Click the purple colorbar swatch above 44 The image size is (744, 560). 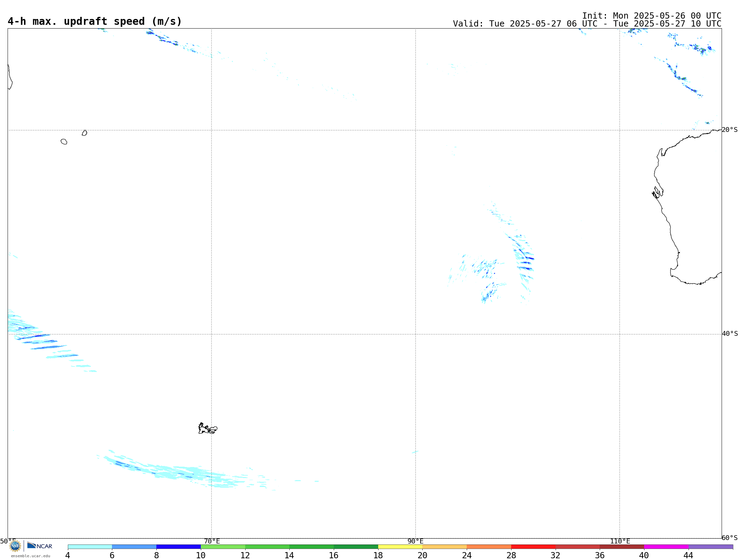click(x=711, y=547)
